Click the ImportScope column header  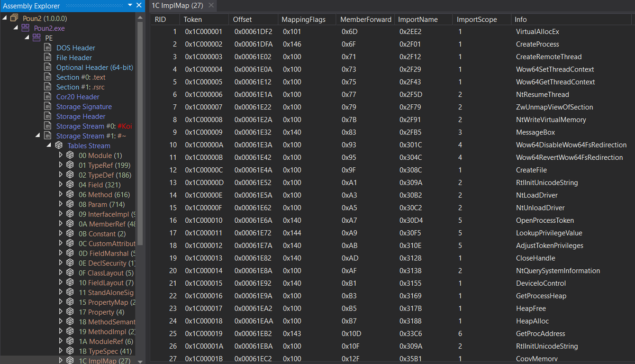pos(482,20)
